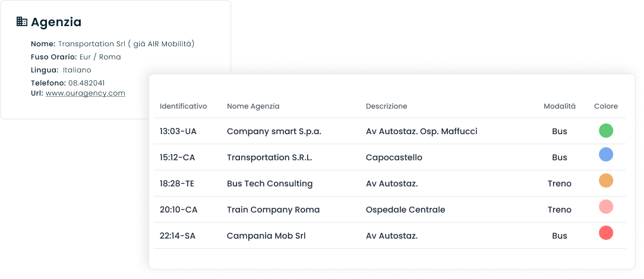Select the blue color dot for Transportation S.R.L.

[606, 154]
